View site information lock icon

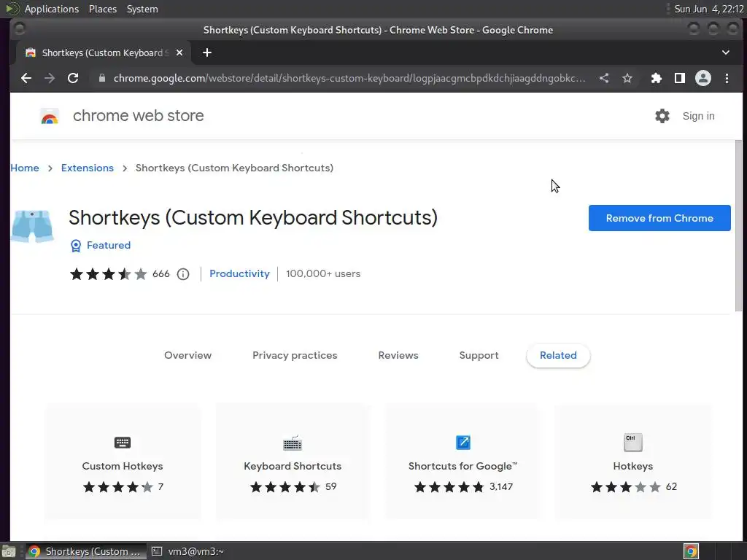point(101,78)
